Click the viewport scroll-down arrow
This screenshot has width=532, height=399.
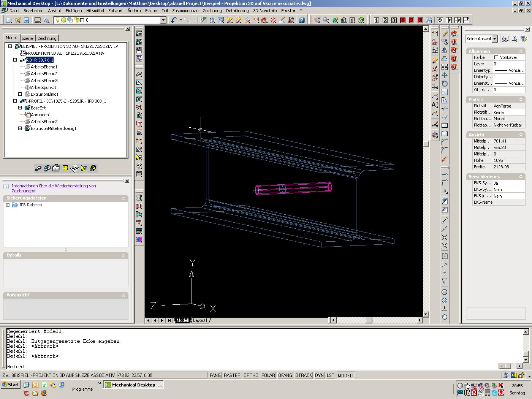426,314
